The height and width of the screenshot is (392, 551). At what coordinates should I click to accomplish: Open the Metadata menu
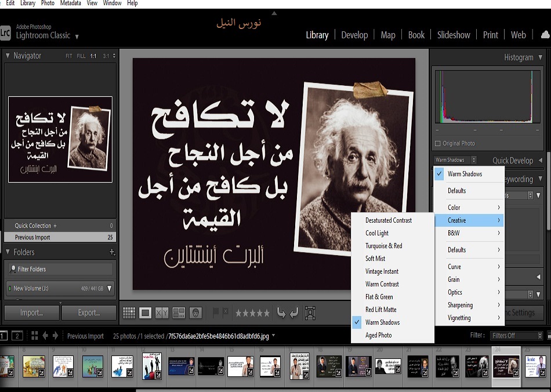point(71,3)
